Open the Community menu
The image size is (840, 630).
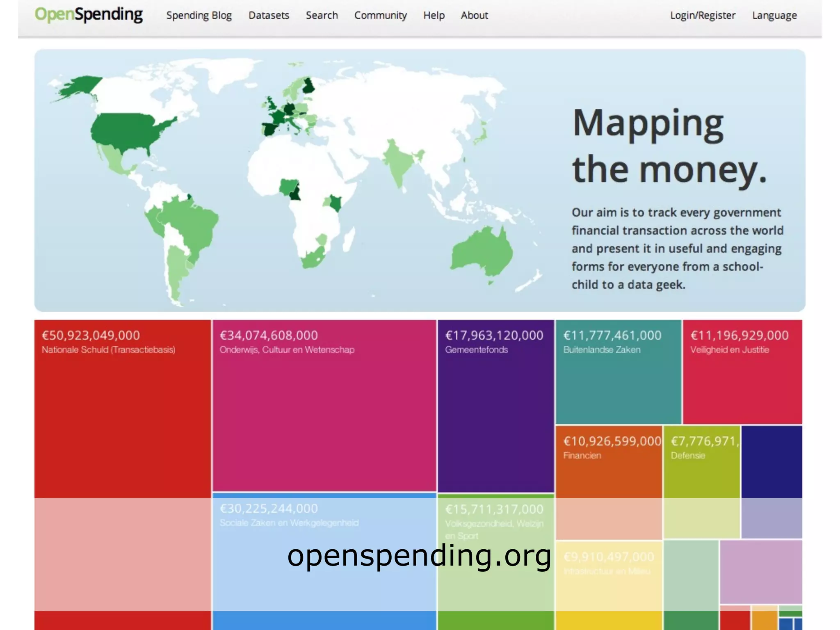[x=380, y=16]
